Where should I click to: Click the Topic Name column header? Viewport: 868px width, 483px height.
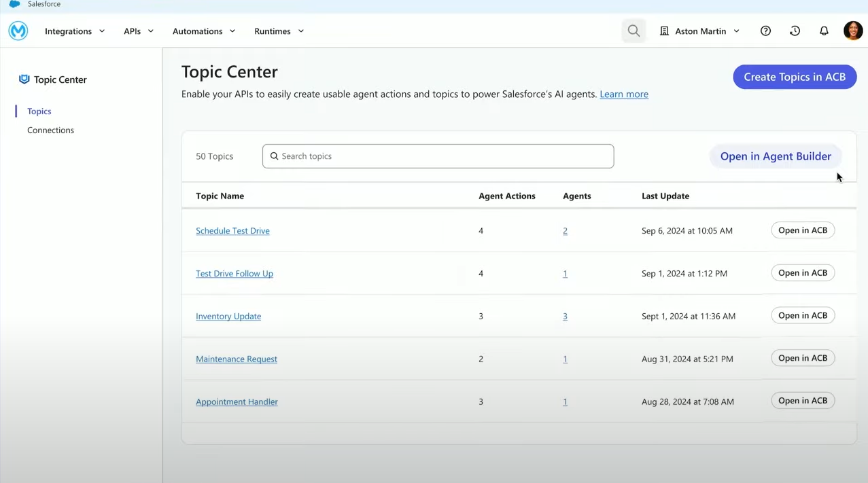click(x=220, y=196)
